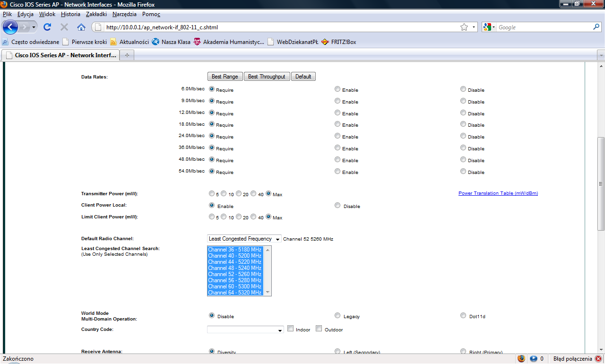Select Channel 36 - 5180 MHz in list
This screenshot has width=605, height=364.
[x=236, y=250]
